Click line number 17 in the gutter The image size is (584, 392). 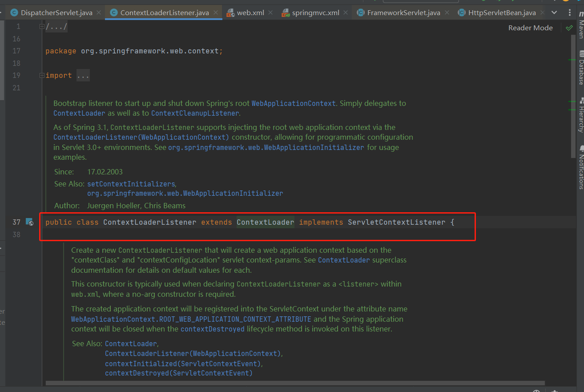[x=16, y=51]
